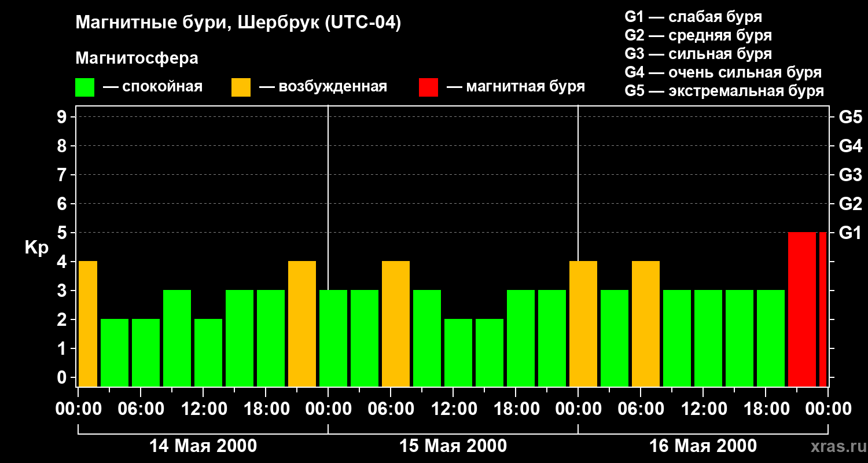Click the narrow red bar at the chart's end
Viewport: 868px width, 463px height.
coord(823,310)
